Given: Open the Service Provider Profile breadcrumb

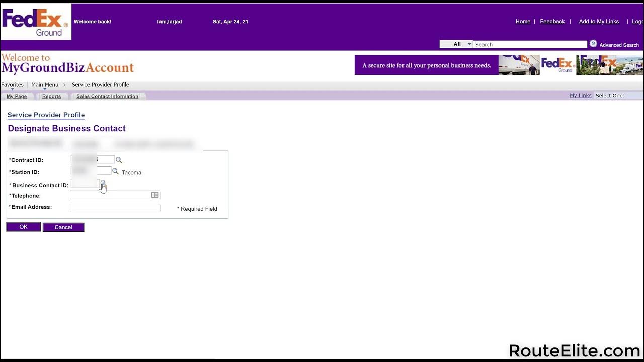Looking at the screenshot, I should click(x=101, y=85).
